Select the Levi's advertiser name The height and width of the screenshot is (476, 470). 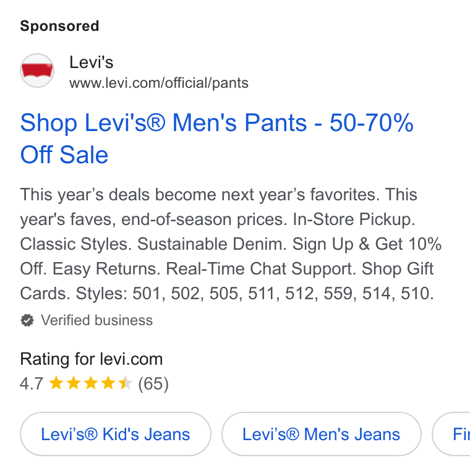91,62
